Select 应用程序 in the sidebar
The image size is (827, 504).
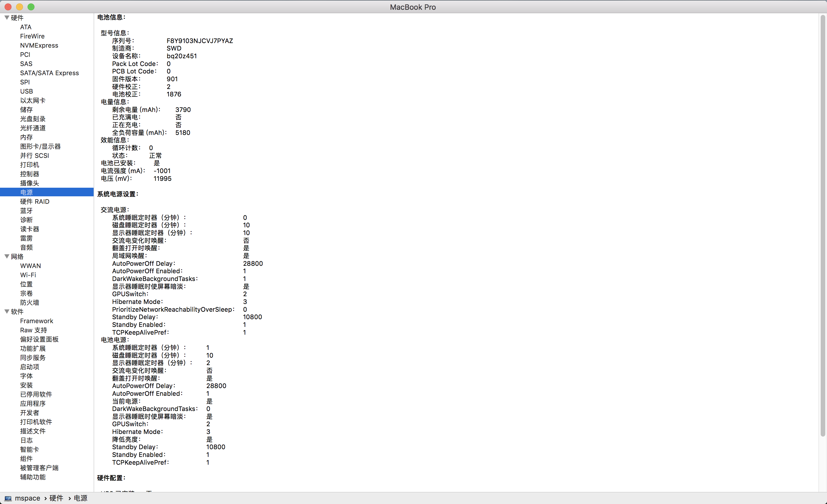coord(33,403)
